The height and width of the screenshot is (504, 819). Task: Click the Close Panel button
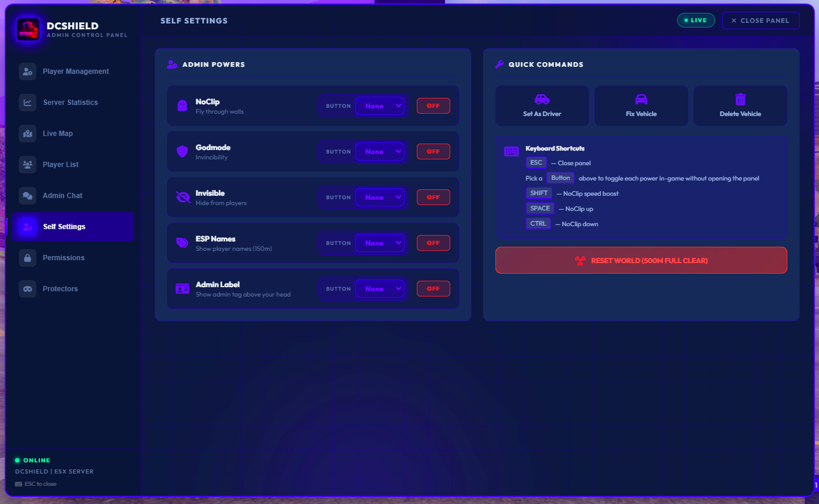click(761, 21)
